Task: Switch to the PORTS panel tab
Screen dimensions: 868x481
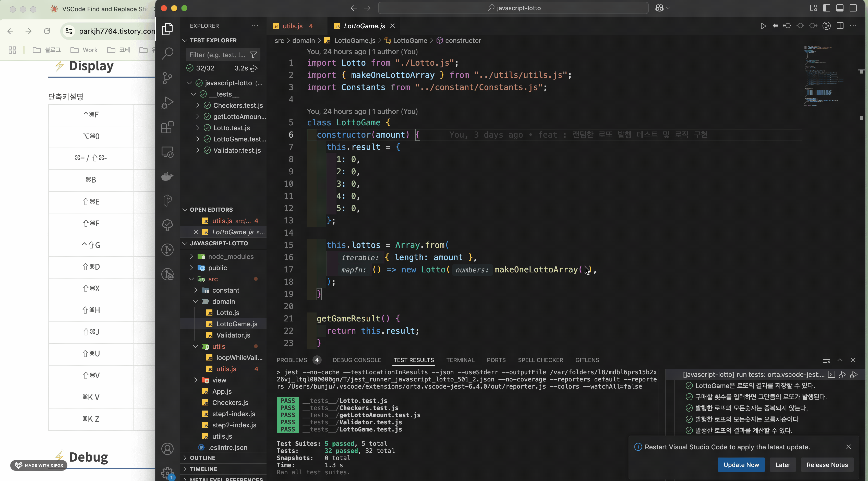Action: click(496, 360)
